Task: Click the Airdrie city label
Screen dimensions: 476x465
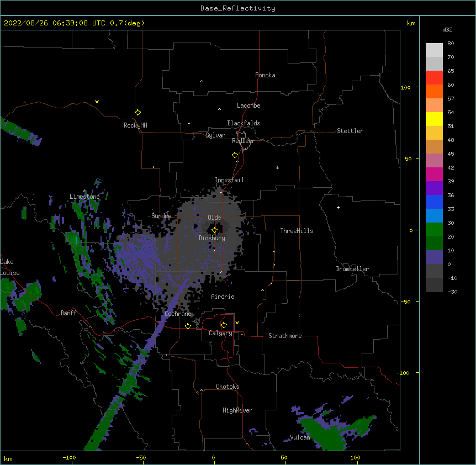Action: coord(223,297)
